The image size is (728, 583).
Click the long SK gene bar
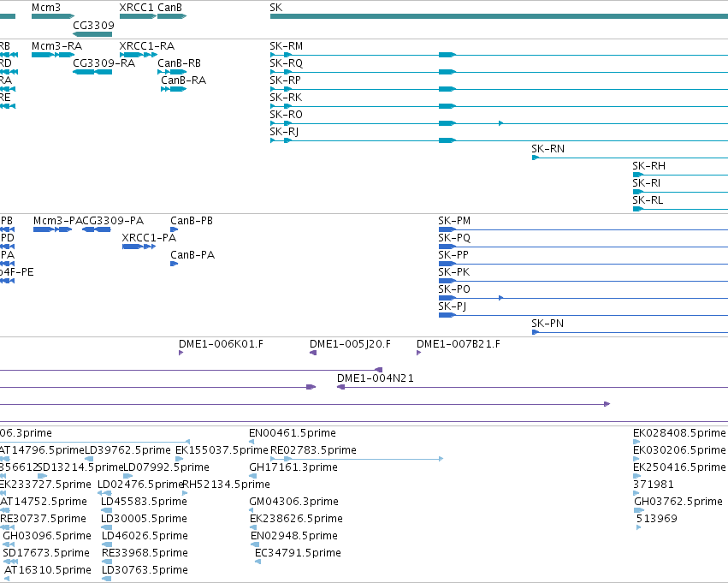point(499,16)
